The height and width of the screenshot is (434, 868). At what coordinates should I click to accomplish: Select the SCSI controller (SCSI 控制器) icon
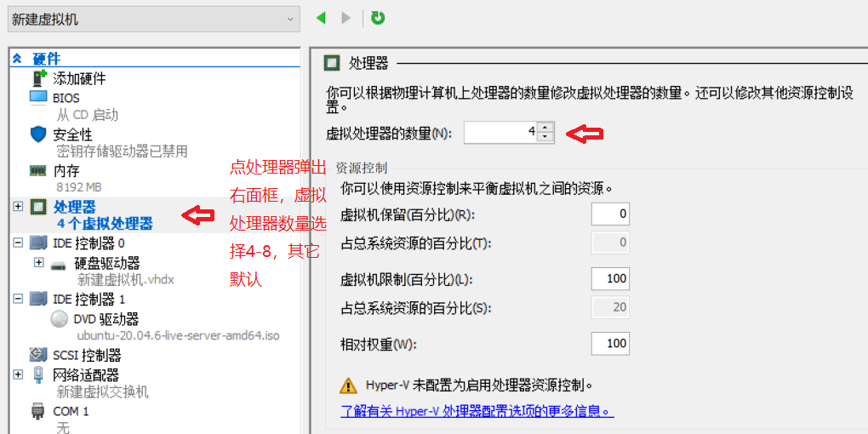(x=38, y=355)
